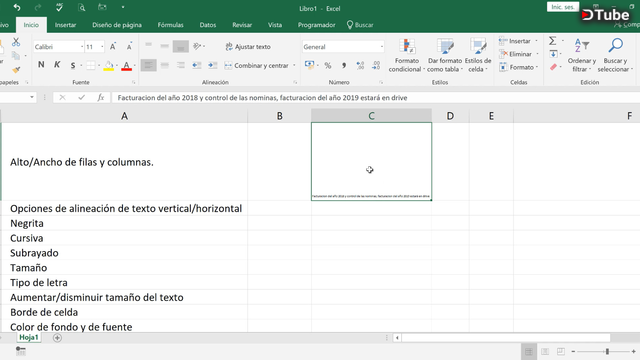Click the formula bar text field
640x360 pixels.
[376, 98]
